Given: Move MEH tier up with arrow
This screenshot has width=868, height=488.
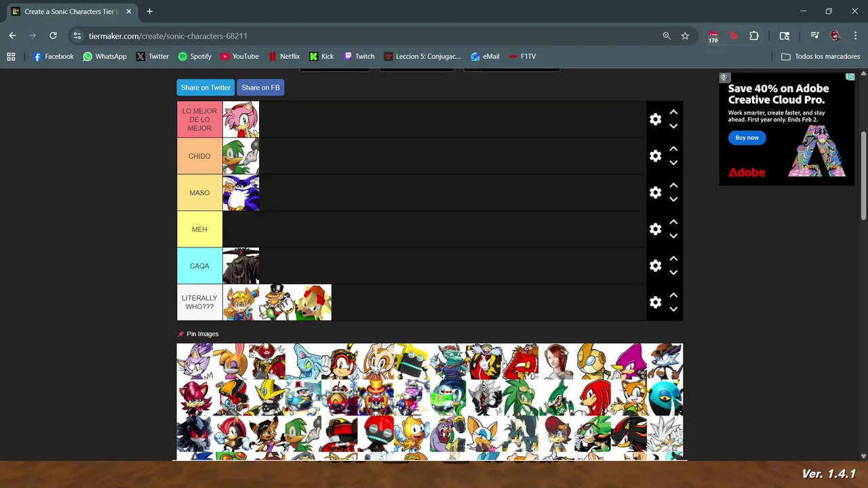Looking at the screenshot, I should pos(673,222).
